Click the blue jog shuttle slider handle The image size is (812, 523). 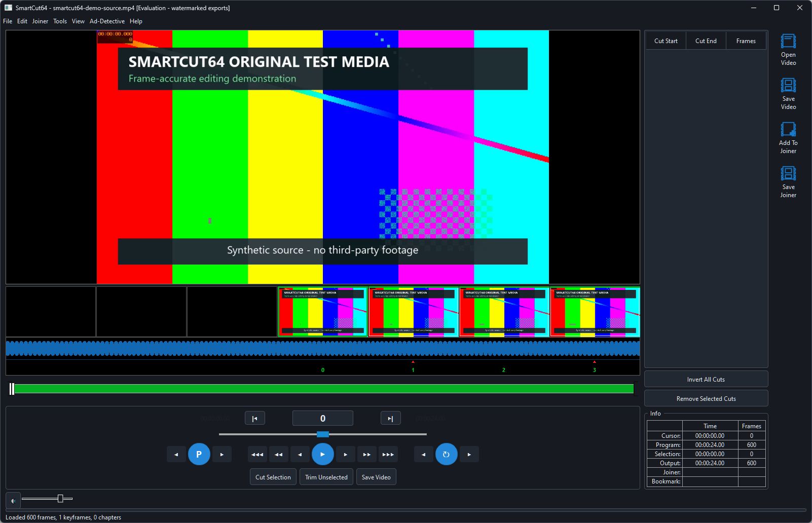coord(323,434)
